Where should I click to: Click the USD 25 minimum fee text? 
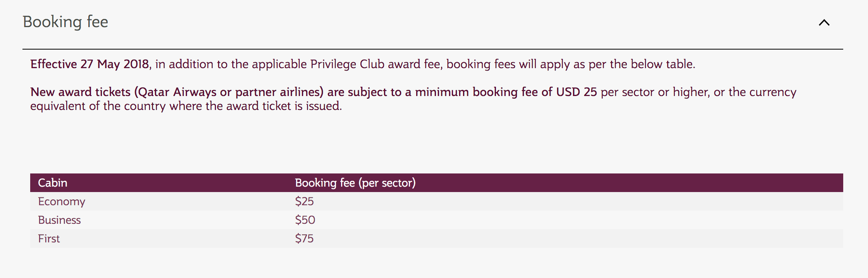pos(576,92)
